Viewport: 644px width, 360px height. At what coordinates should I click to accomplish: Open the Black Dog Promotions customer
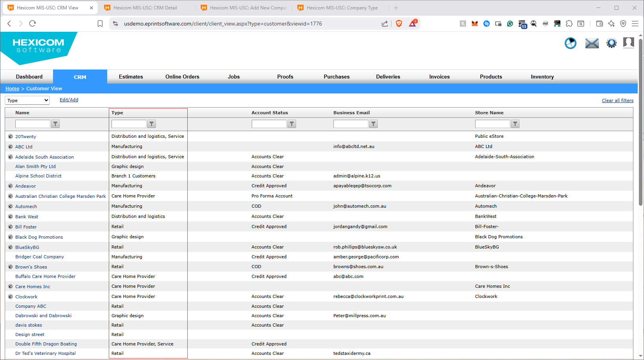point(39,237)
